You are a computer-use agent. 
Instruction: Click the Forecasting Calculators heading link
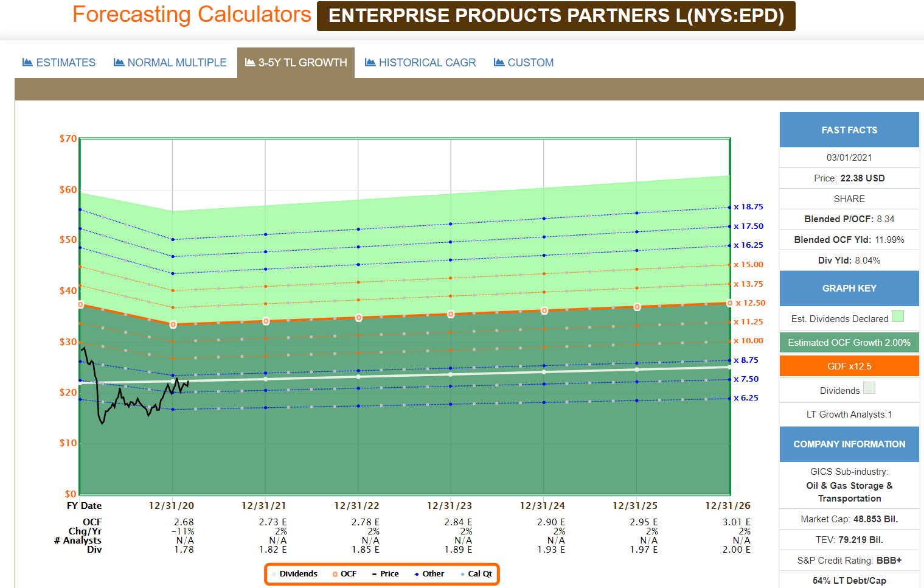pyautogui.click(x=191, y=15)
